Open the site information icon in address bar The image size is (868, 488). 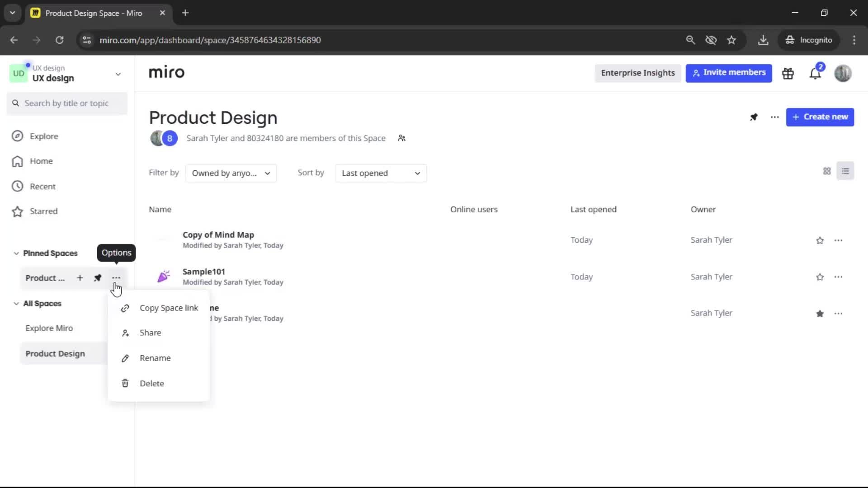coord(87,40)
